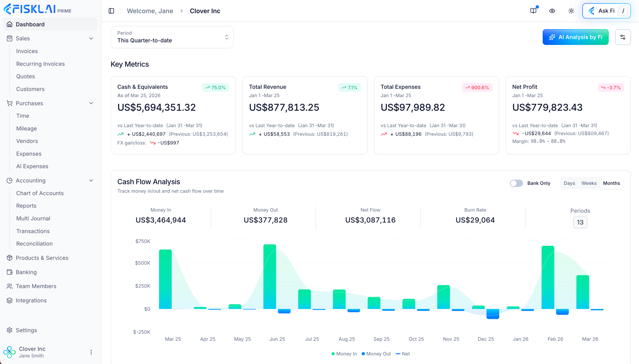This screenshot has height=364, width=639.
Task: Click the Integrations sidebar icon
Action: tap(9, 300)
